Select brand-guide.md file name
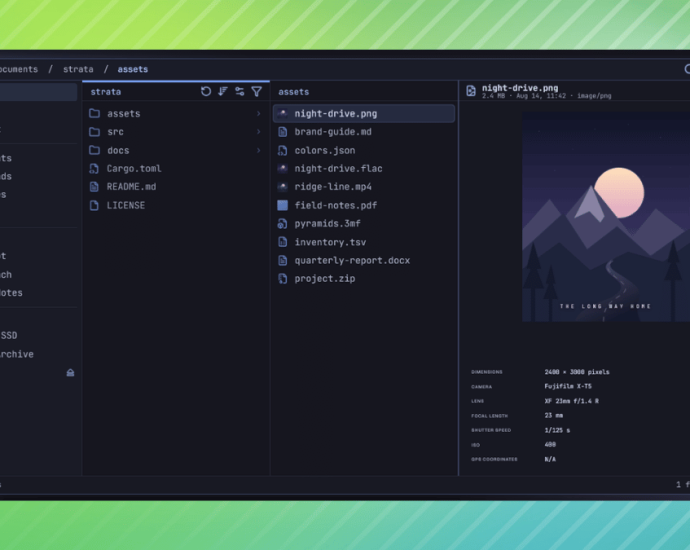The width and height of the screenshot is (690, 550). pos(333,132)
